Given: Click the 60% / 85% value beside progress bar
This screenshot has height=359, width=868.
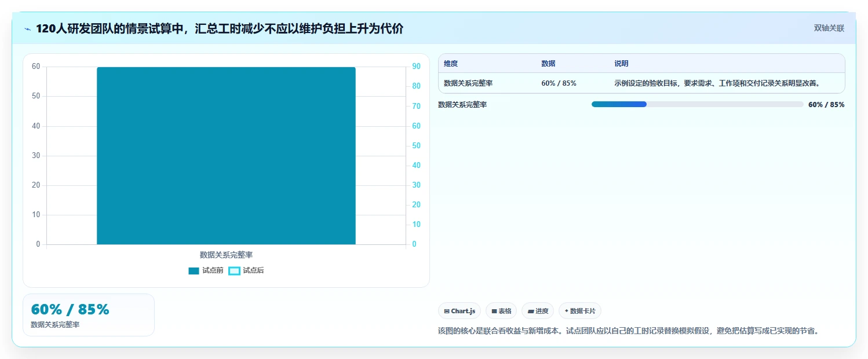Looking at the screenshot, I should pyautogui.click(x=826, y=105).
